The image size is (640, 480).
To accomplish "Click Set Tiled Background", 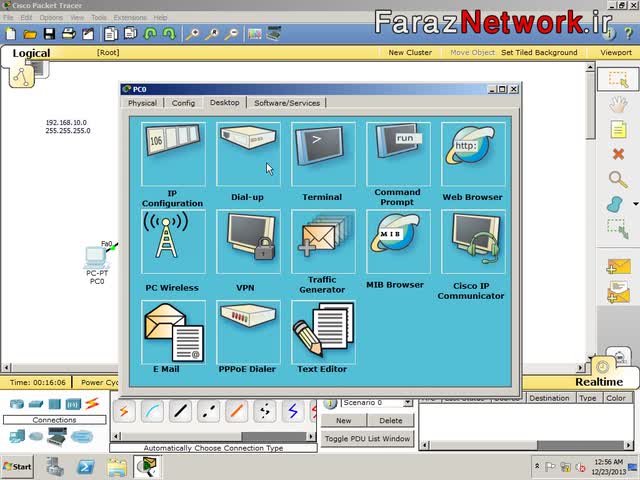I will tap(539, 53).
